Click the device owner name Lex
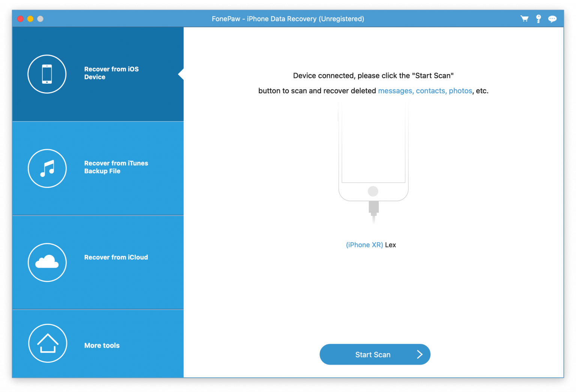 coord(391,244)
